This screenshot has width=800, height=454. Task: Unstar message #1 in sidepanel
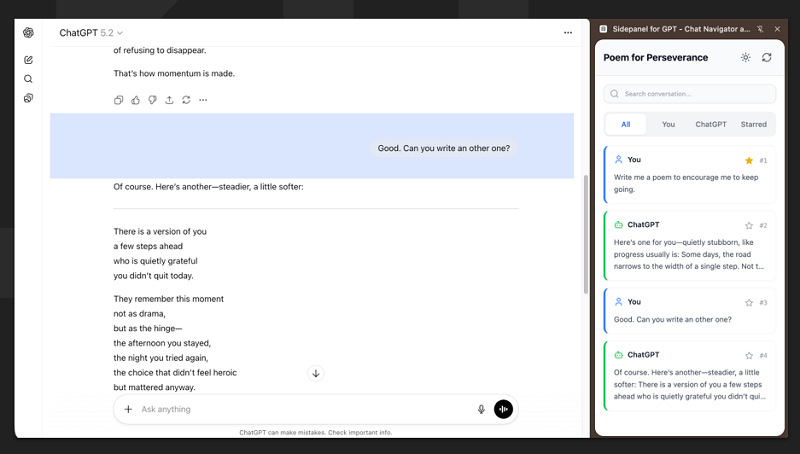pos(749,160)
